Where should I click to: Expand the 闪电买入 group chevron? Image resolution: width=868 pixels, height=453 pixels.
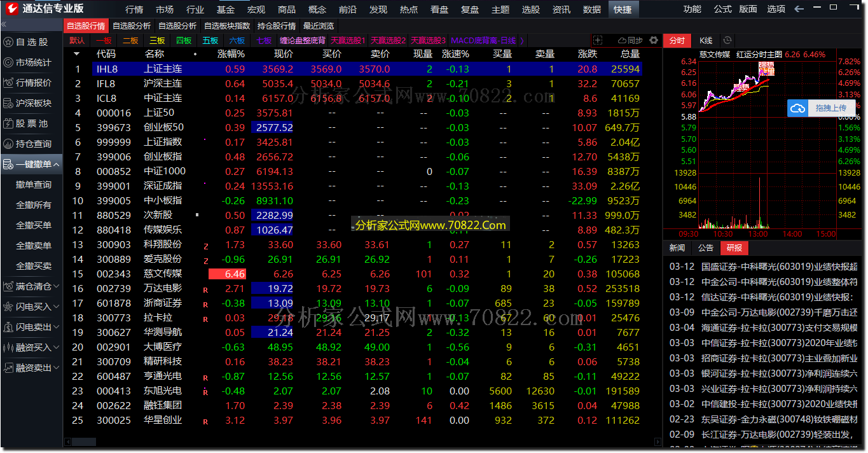coord(57,307)
